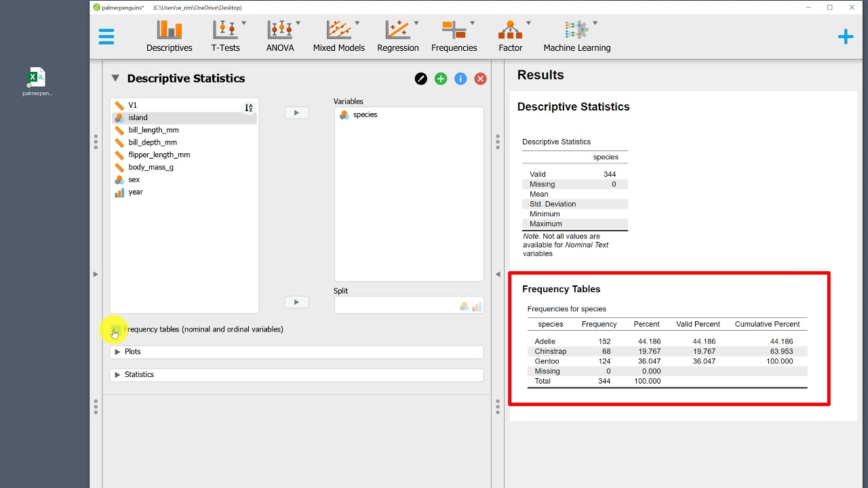Move variable using the arrow button

tap(296, 113)
